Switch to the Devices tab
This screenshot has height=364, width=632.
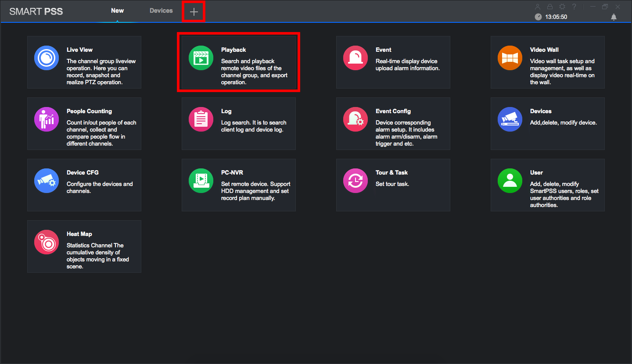pyautogui.click(x=161, y=11)
